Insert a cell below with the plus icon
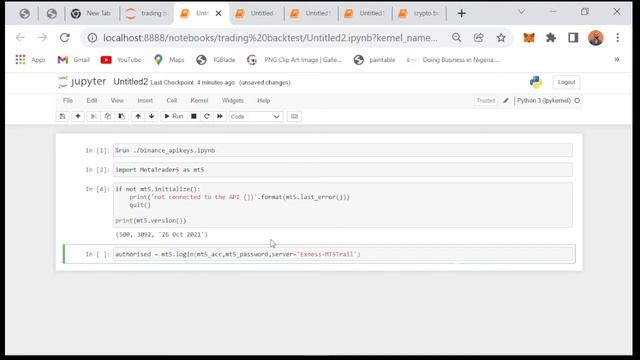 (78, 116)
